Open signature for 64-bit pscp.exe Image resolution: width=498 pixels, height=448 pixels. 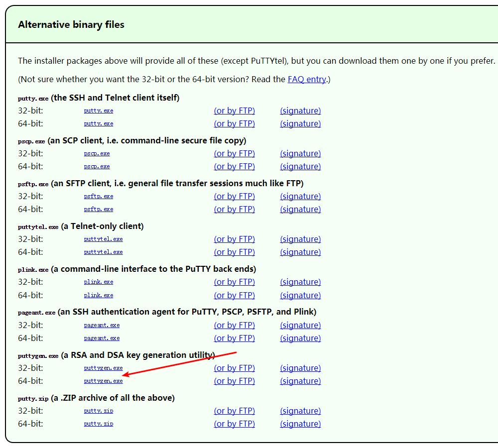point(300,167)
